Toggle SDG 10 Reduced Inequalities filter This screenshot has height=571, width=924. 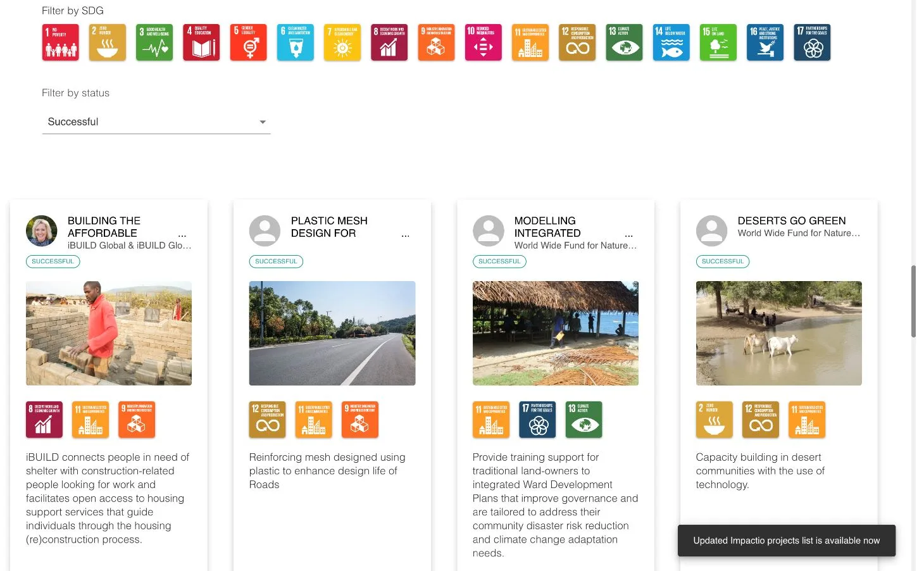pos(483,42)
